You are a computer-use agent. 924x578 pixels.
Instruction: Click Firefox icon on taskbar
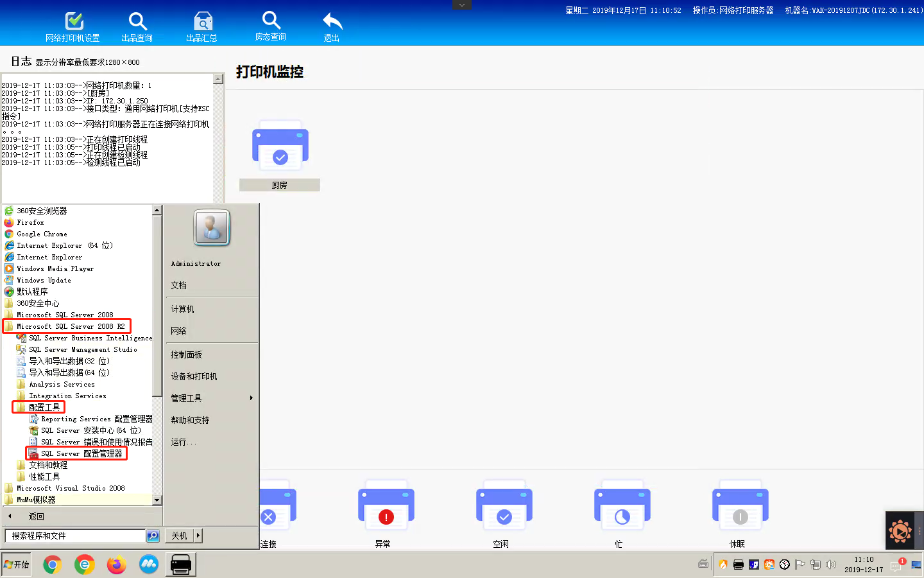point(116,565)
